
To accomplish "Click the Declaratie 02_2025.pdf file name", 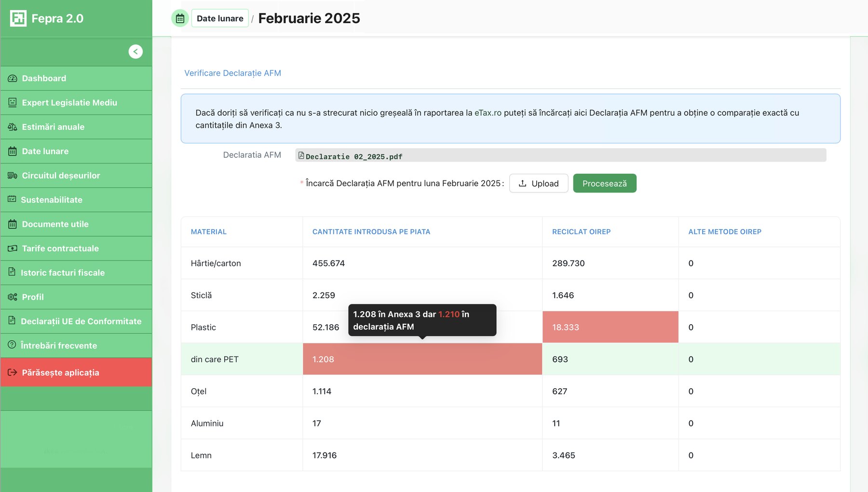I will (354, 157).
